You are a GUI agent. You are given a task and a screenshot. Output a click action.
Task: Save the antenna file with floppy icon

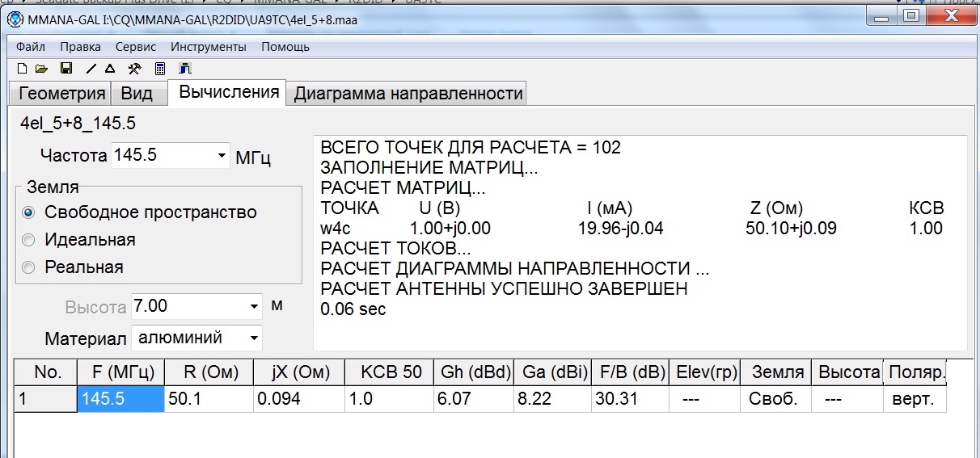tap(66, 69)
